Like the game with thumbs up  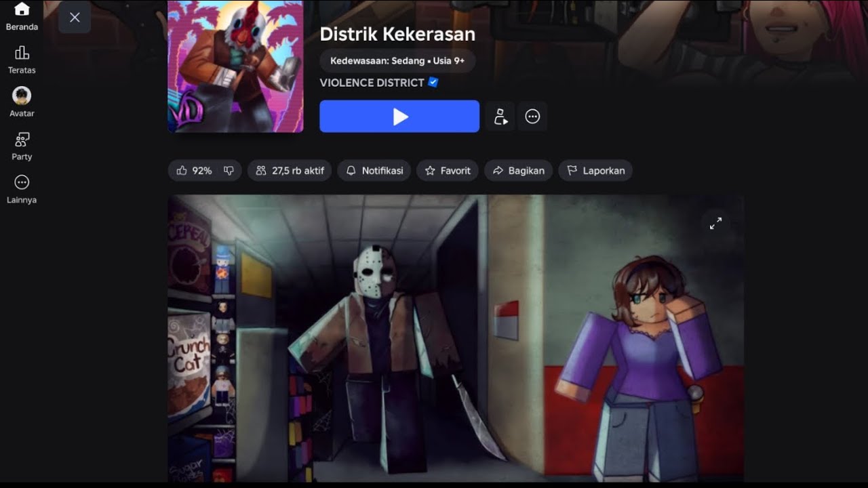pos(182,171)
